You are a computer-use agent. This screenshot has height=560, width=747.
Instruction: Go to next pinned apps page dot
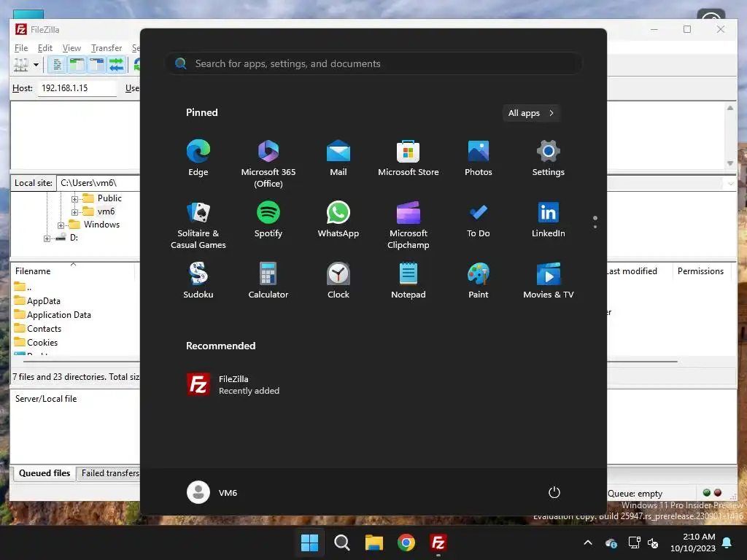pyautogui.click(x=595, y=227)
